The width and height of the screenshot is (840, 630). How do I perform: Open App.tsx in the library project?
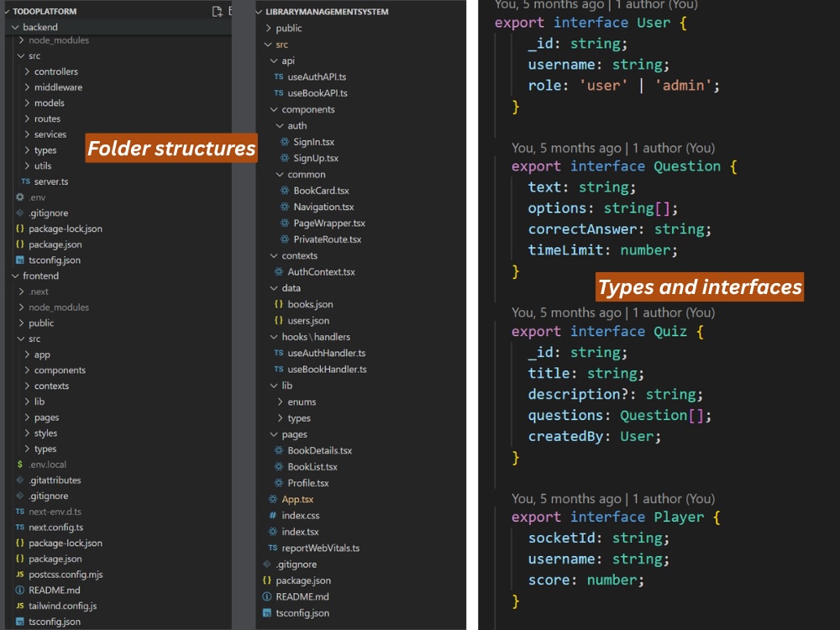tap(297, 499)
